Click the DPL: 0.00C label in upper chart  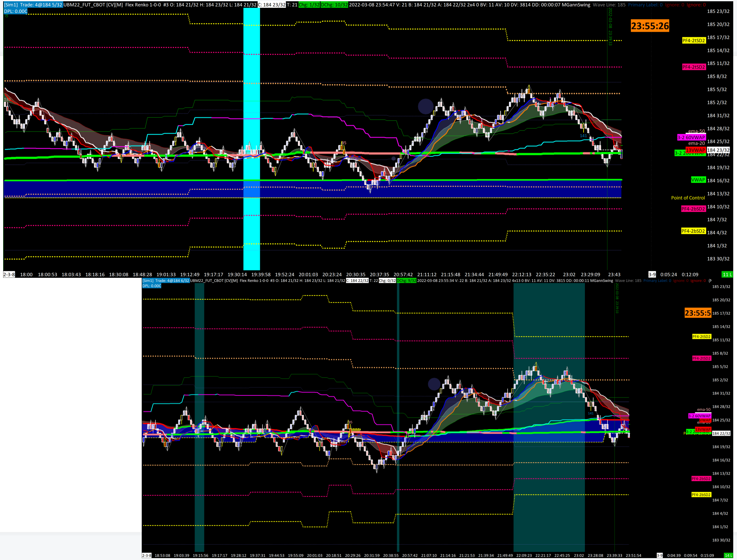tap(15, 11)
